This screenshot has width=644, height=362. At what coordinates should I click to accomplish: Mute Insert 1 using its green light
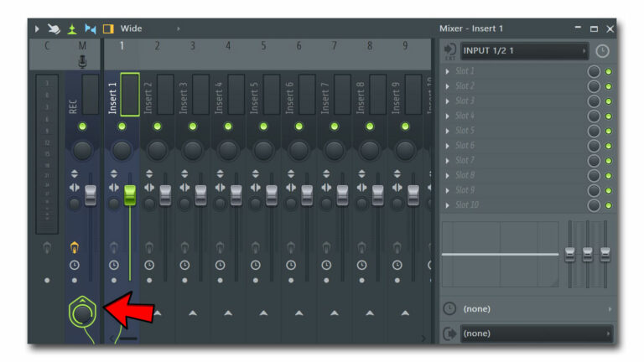122,127
